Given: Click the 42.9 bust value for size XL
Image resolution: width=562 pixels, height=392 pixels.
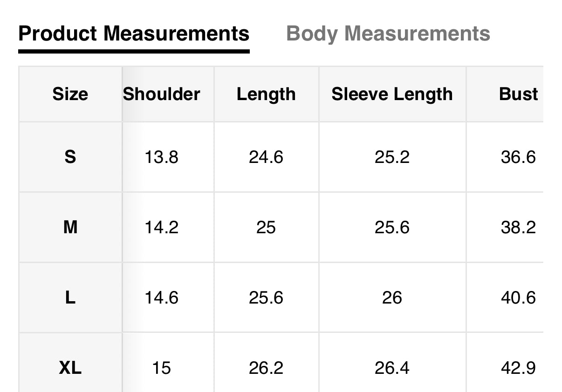Looking at the screenshot, I should coord(518,368).
